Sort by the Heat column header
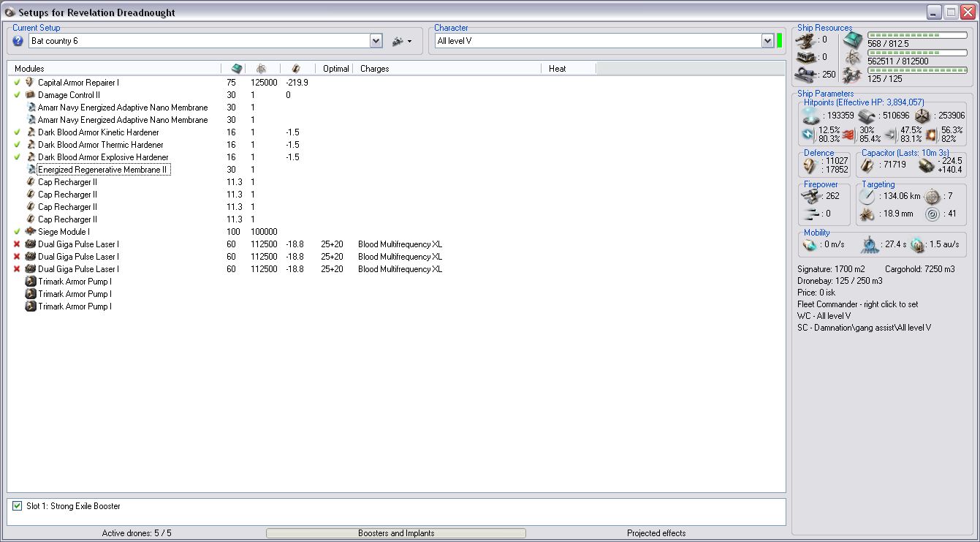Screen dimensions: 980x542 coord(569,68)
